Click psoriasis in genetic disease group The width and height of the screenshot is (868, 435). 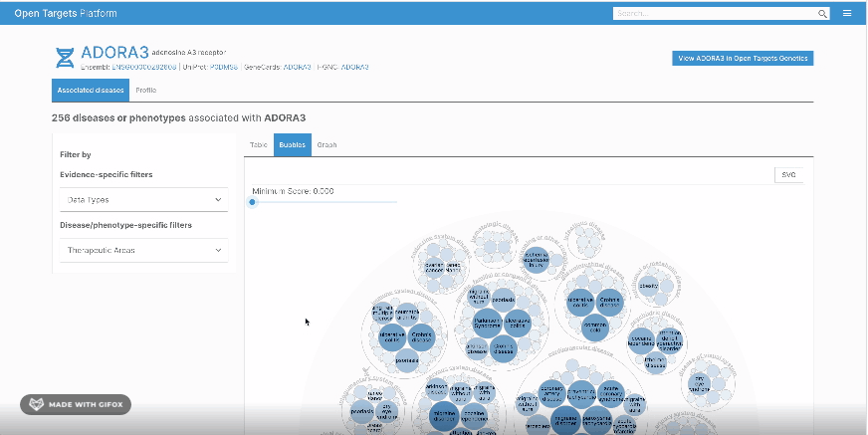tap(504, 300)
